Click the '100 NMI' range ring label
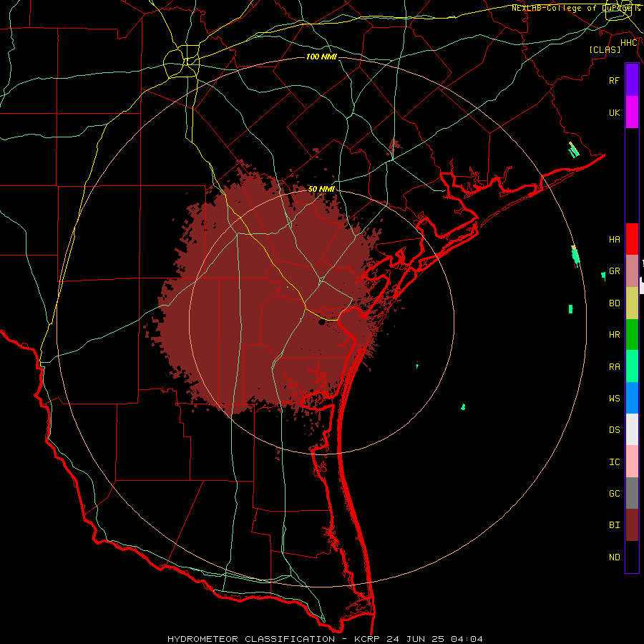The height and width of the screenshot is (644, 644). click(321, 57)
